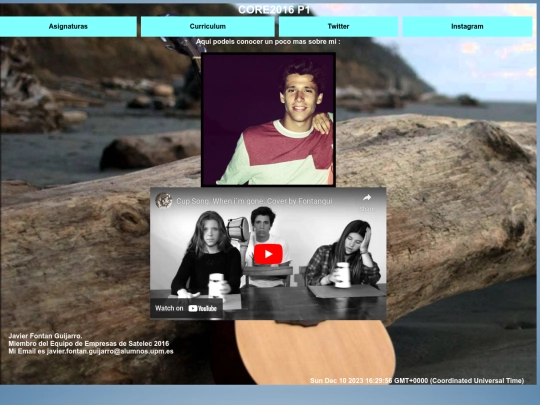Click Watch on YouTube button
This screenshot has height=405, width=540.
(x=186, y=308)
